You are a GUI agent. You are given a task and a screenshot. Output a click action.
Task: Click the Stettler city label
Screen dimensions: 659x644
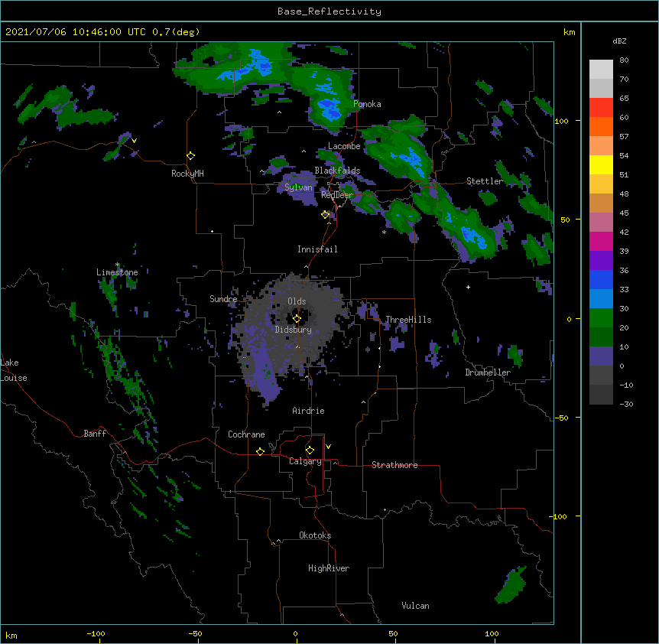click(485, 181)
